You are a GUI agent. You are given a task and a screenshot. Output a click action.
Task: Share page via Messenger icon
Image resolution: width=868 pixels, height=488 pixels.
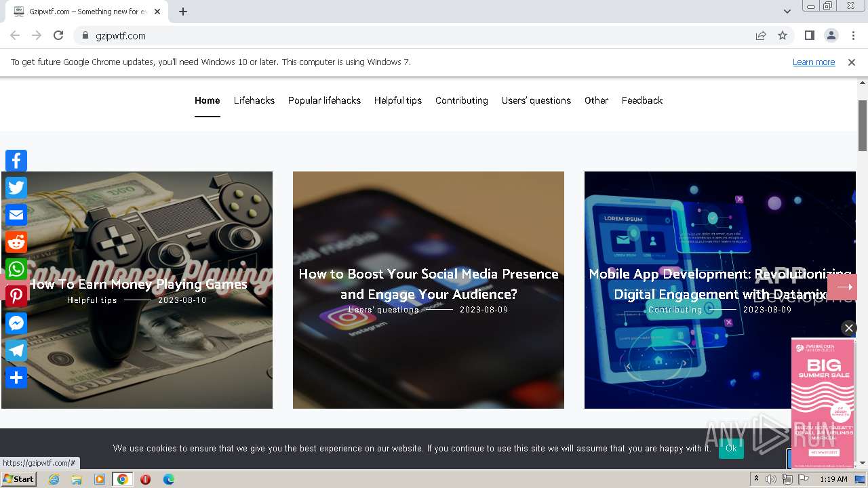16,323
